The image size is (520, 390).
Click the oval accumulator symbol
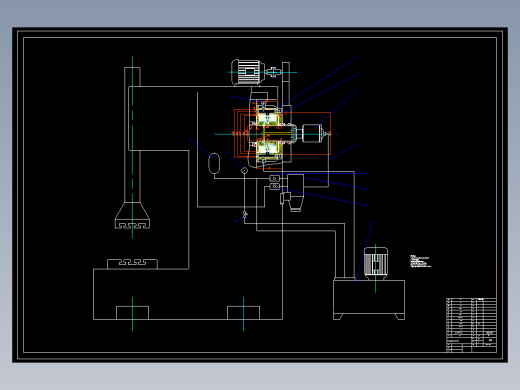214,163
